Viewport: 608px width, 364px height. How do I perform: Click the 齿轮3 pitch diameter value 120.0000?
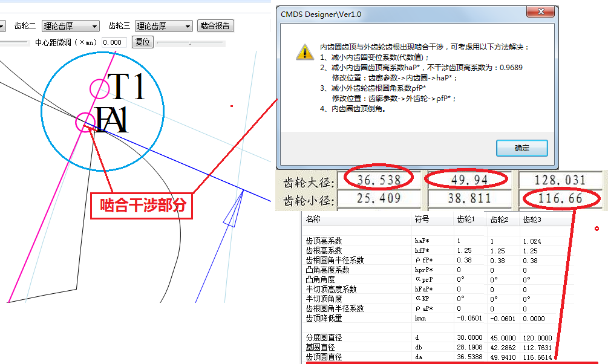(x=537, y=338)
